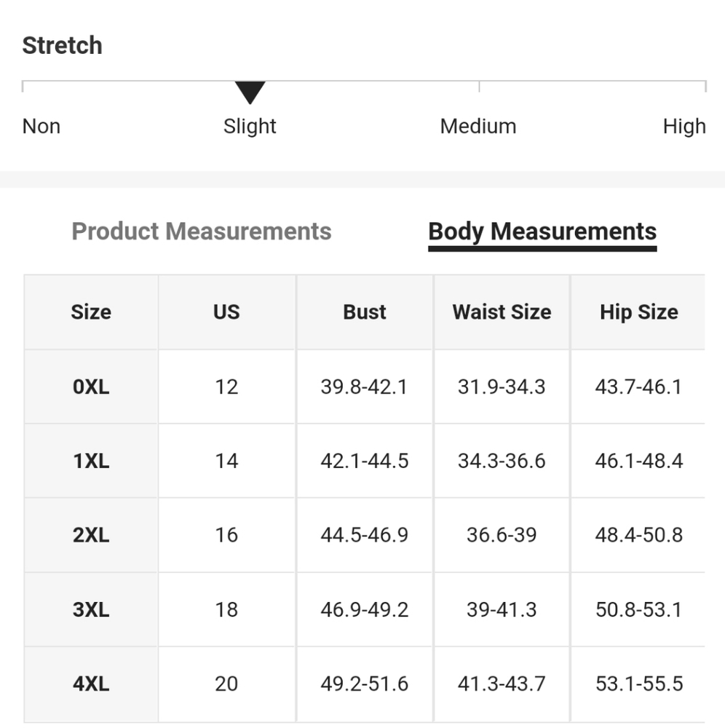Switch to the Product Measurements tab

tap(202, 232)
